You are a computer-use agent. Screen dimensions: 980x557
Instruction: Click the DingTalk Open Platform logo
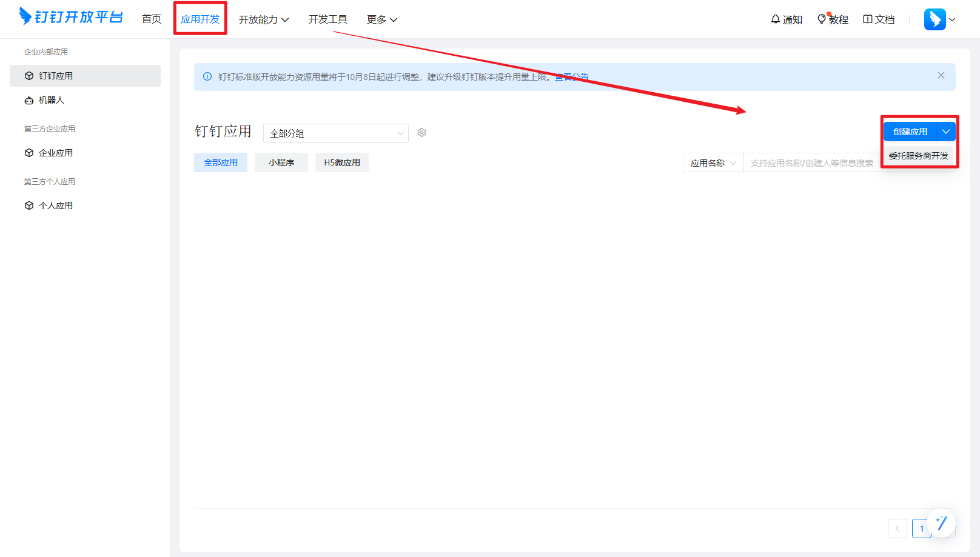(x=71, y=16)
